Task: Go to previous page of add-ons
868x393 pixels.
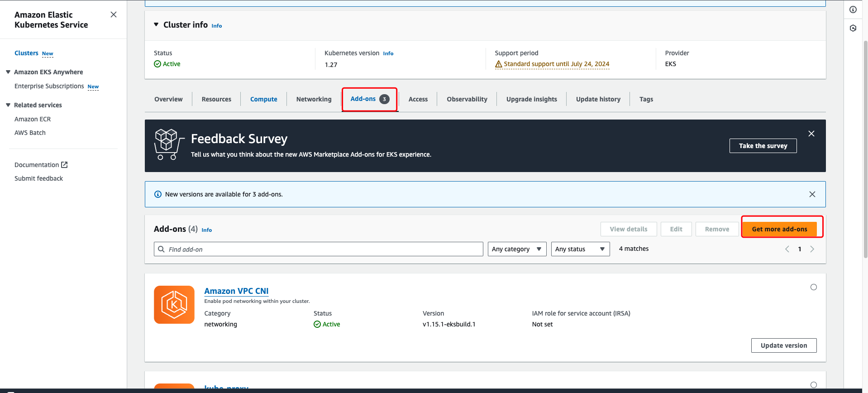Action: (787, 249)
